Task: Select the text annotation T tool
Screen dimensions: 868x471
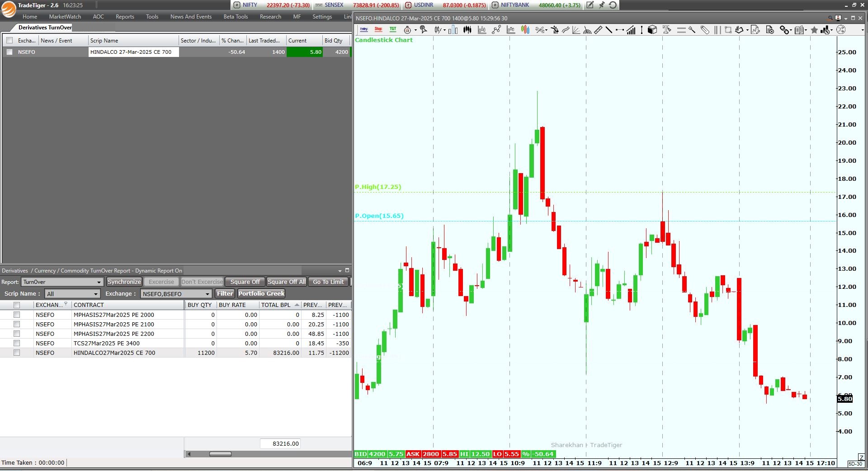Action: [667, 30]
